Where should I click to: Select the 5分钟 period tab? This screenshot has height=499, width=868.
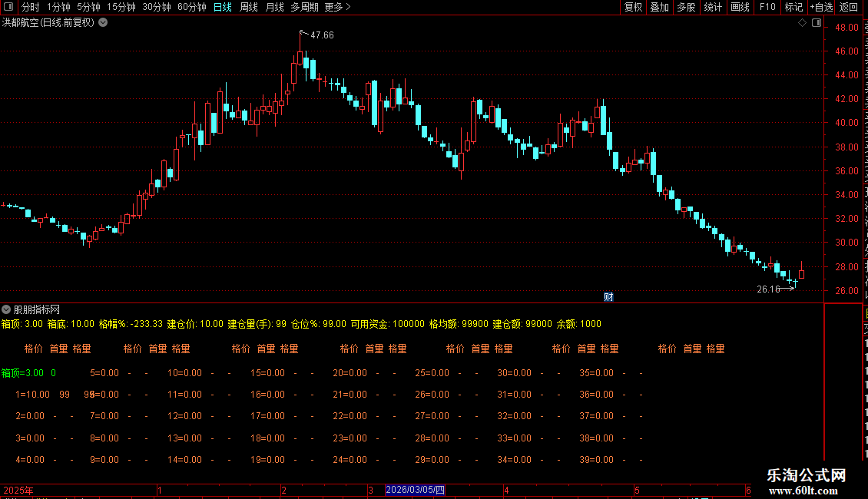(x=88, y=7)
